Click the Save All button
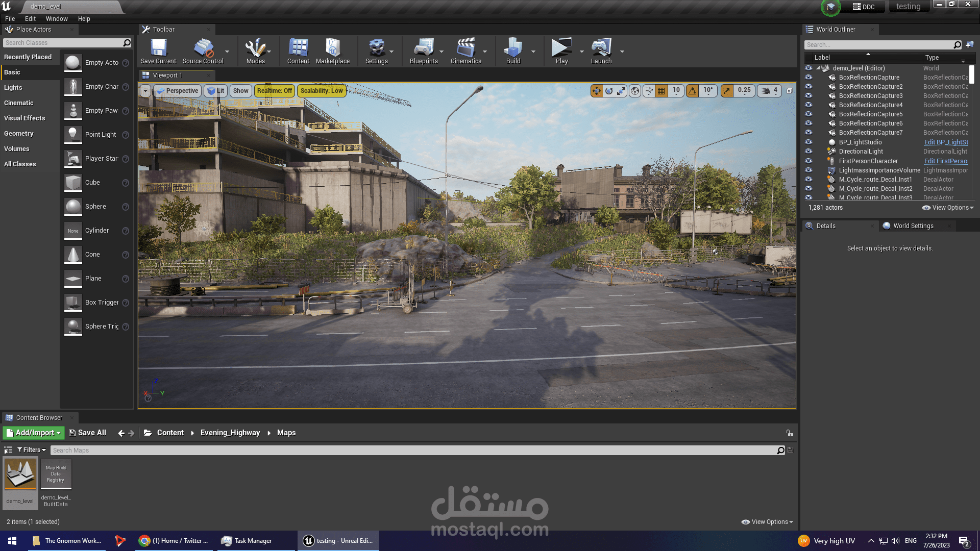The width and height of the screenshot is (980, 551). tap(87, 433)
